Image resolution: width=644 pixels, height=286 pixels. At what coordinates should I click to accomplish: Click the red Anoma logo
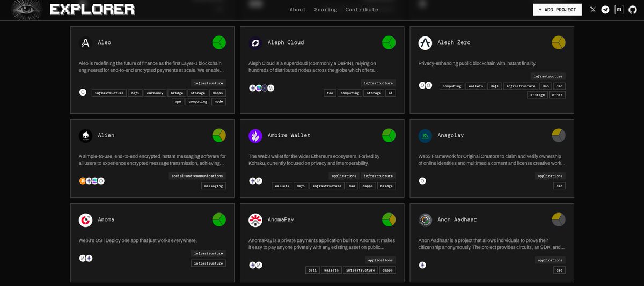coord(85,220)
